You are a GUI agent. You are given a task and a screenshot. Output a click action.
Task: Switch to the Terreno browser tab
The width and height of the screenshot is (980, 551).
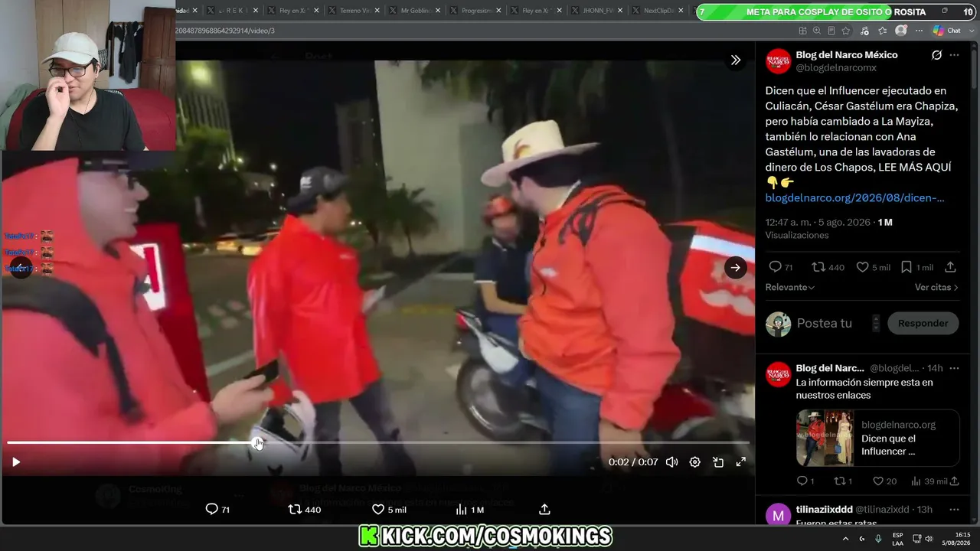coord(354,11)
